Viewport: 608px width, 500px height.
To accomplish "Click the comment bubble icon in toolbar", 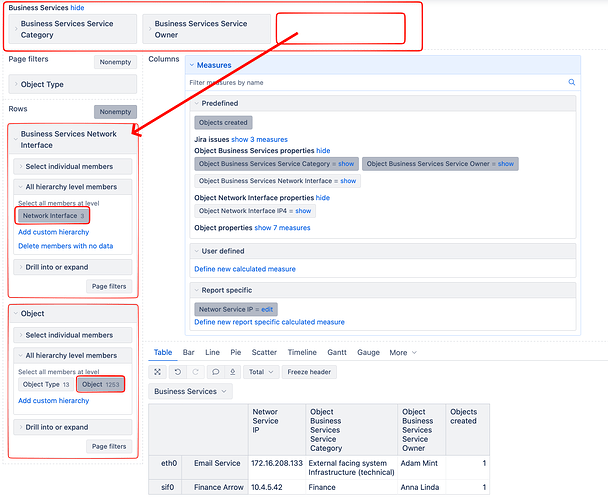I will [x=216, y=372].
